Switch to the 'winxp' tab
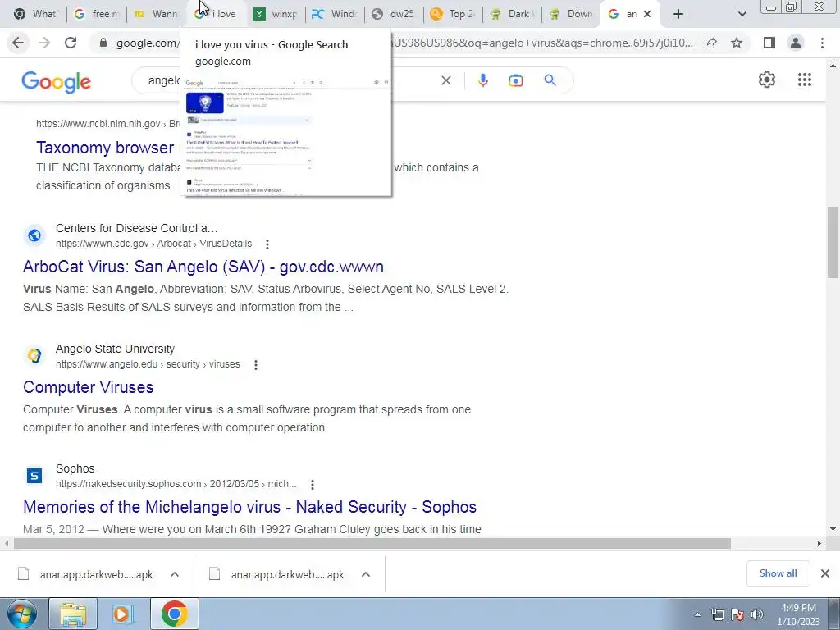 click(x=276, y=14)
